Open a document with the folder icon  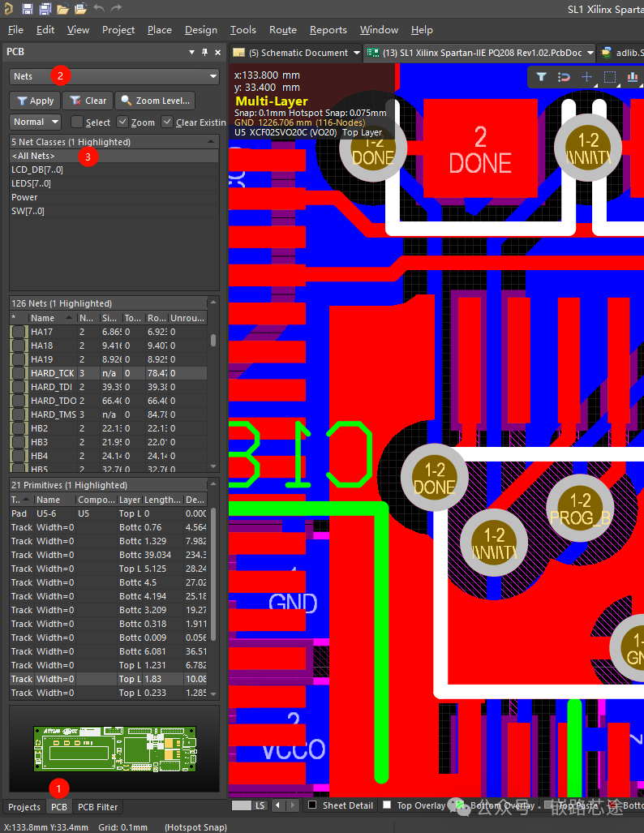click(x=62, y=8)
